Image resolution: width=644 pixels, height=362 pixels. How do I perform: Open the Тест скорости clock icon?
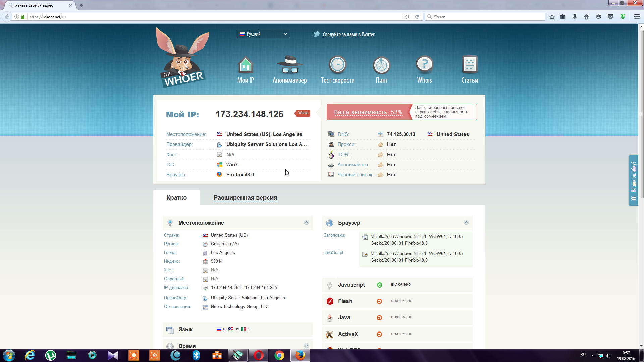pyautogui.click(x=337, y=65)
